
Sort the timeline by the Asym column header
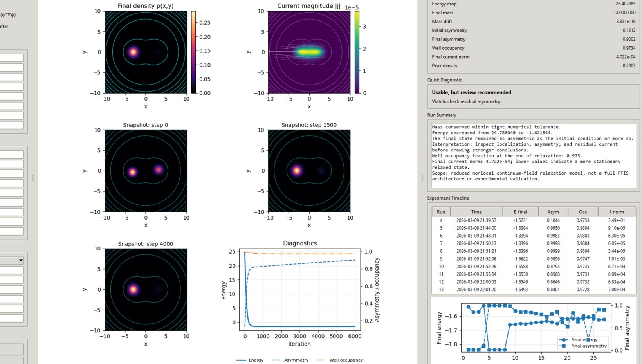[x=553, y=211]
